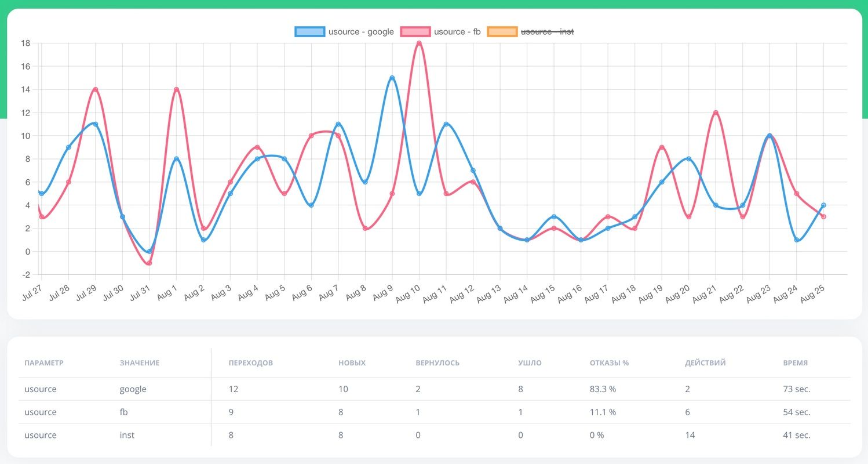Click the 83.3 % bounce rate cell

(603, 389)
